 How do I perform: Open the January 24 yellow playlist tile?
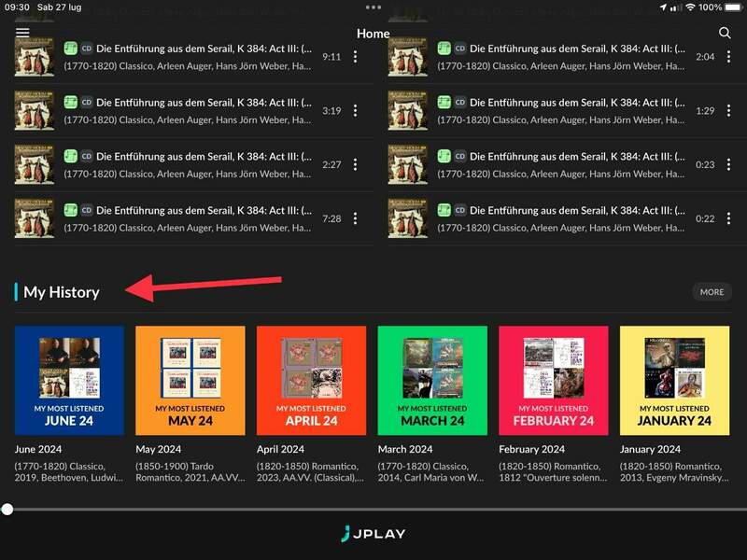point(674,380)
